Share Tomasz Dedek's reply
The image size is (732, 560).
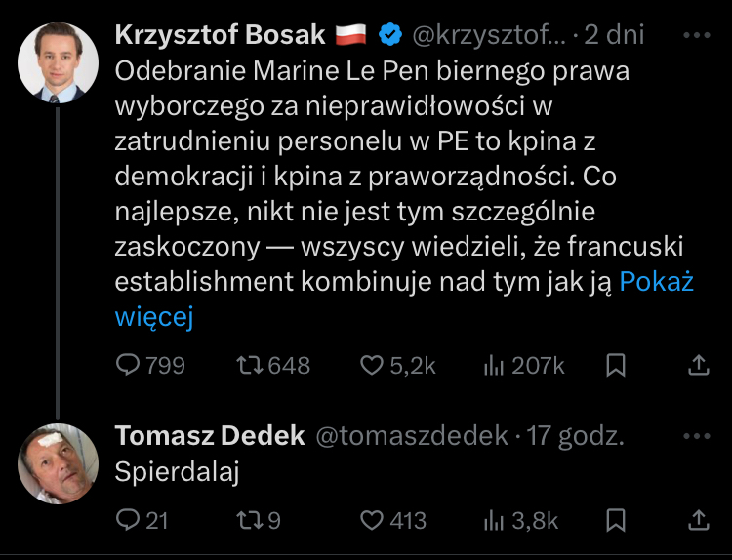699,520
